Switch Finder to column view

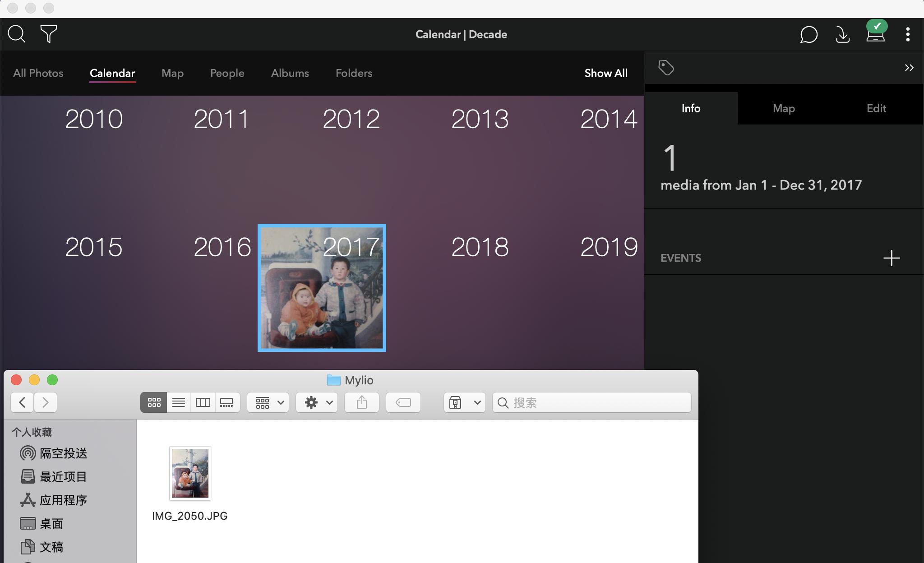203,402
